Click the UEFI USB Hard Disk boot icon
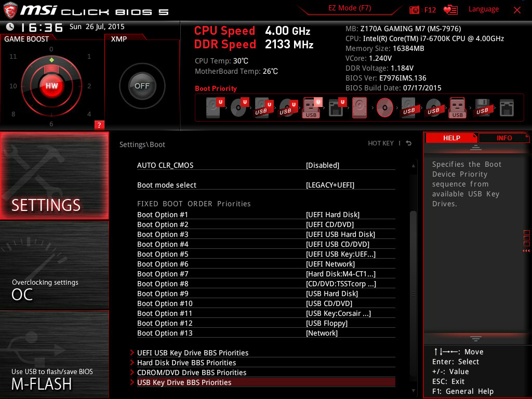 264,108
